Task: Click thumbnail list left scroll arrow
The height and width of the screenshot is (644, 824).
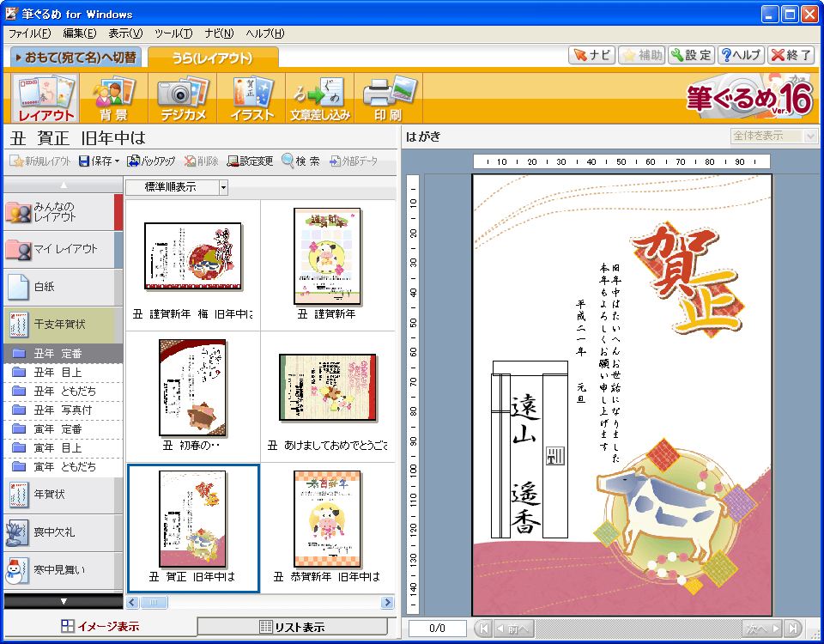Action: 132,603
